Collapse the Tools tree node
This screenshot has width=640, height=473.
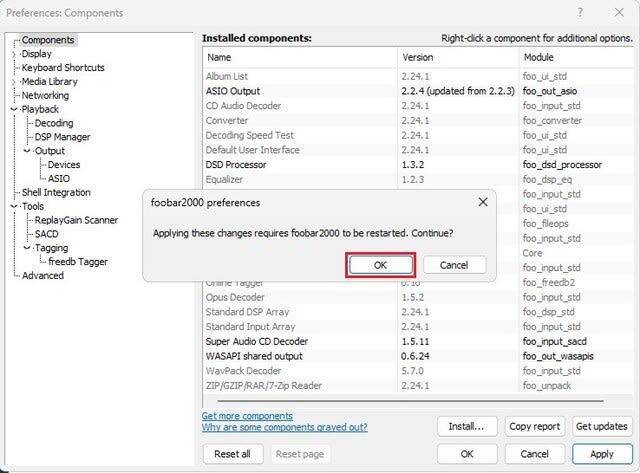point(14,207)
